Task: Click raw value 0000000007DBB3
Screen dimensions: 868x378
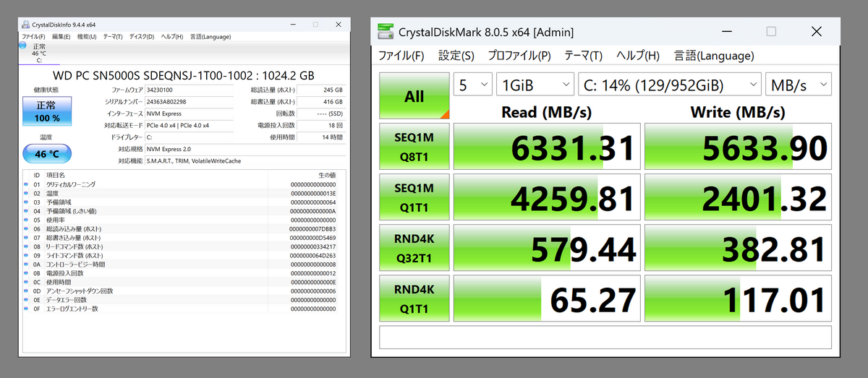Action: 312,228
